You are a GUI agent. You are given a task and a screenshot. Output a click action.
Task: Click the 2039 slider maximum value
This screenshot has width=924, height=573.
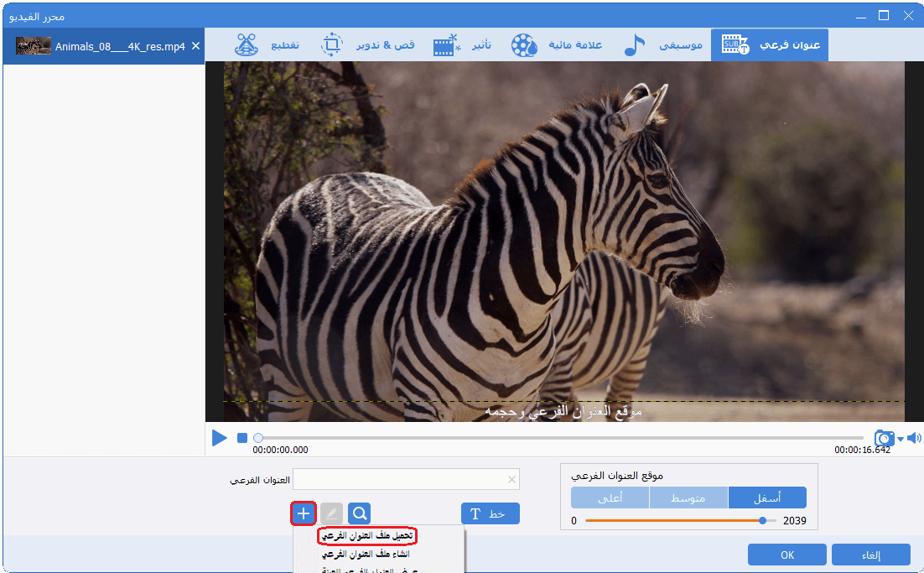[794, 520]
